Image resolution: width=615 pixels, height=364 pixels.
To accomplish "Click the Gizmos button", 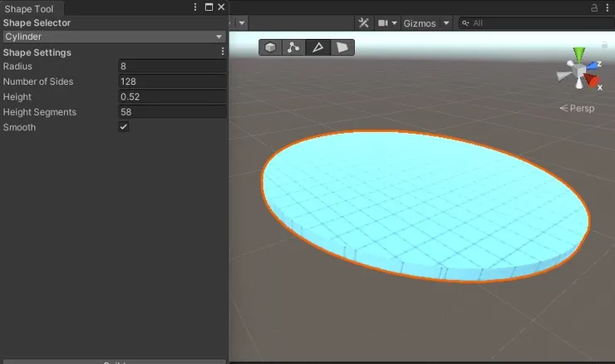I will coord(420,23).
